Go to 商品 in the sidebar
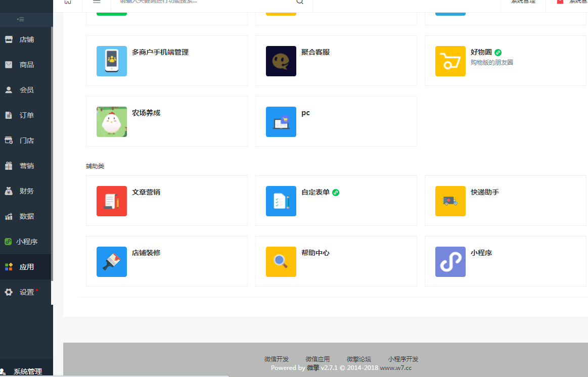This screenshot has width=588, height=377. coord(26,65)
